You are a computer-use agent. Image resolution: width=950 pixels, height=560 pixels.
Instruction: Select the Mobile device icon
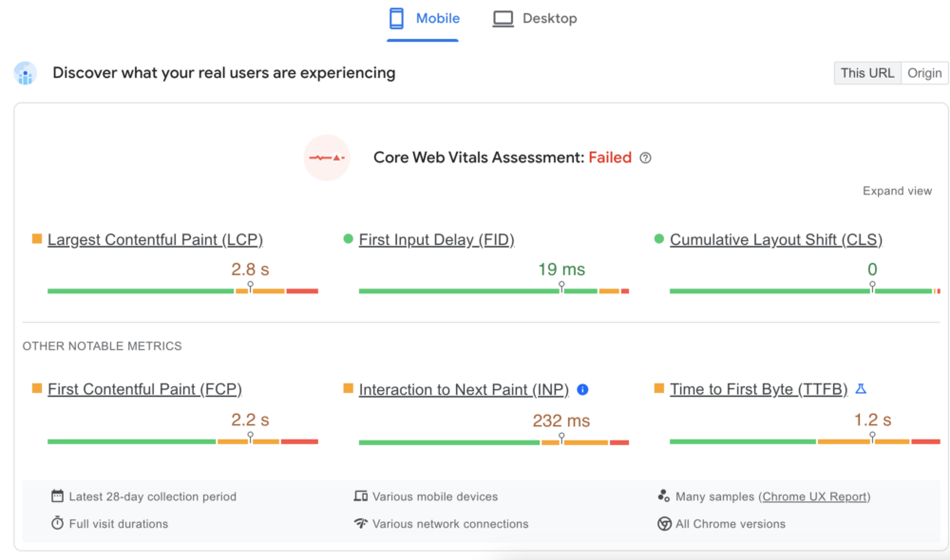click(395, 17)
